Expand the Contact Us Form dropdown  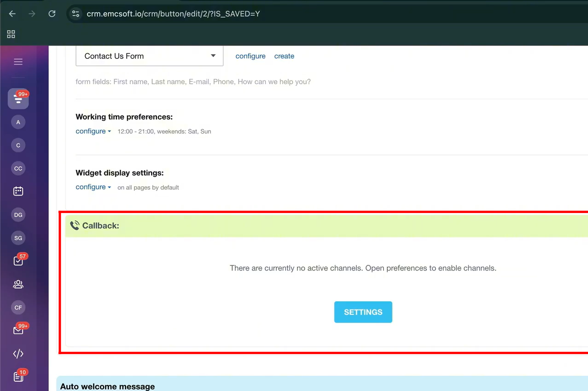(149, 56)
